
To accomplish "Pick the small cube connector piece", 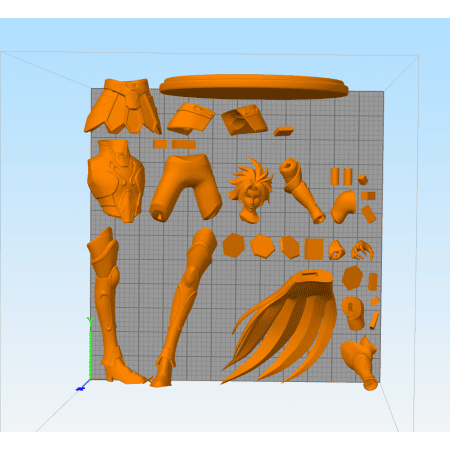I will point(363,180).
